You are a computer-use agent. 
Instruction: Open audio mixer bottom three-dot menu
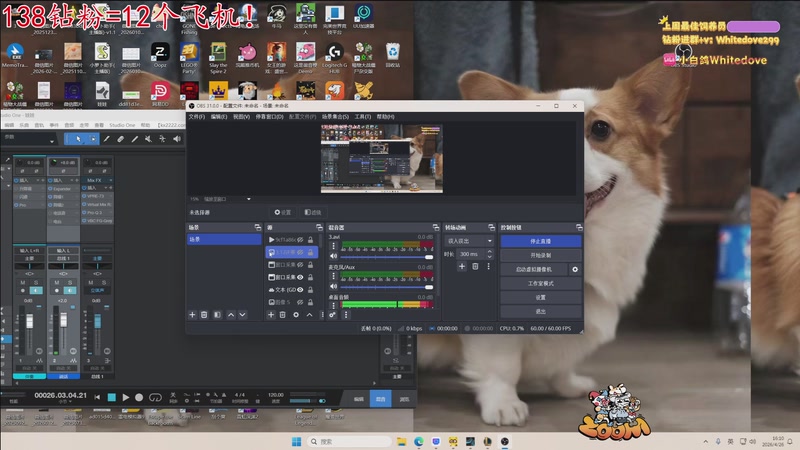point(346,315)
